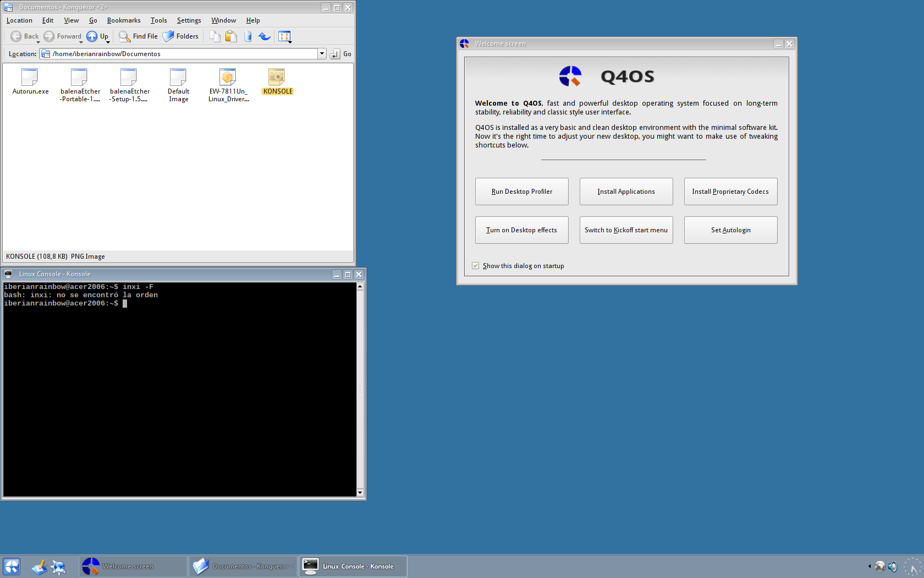The image size is (924, 578).
Task: Select the Default Image file icon
Action: coord(178,78)
